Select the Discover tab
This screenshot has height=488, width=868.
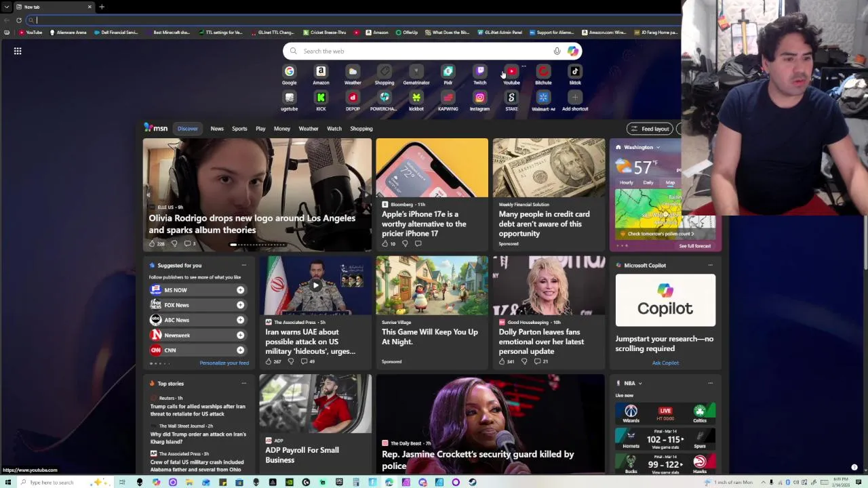188,129
